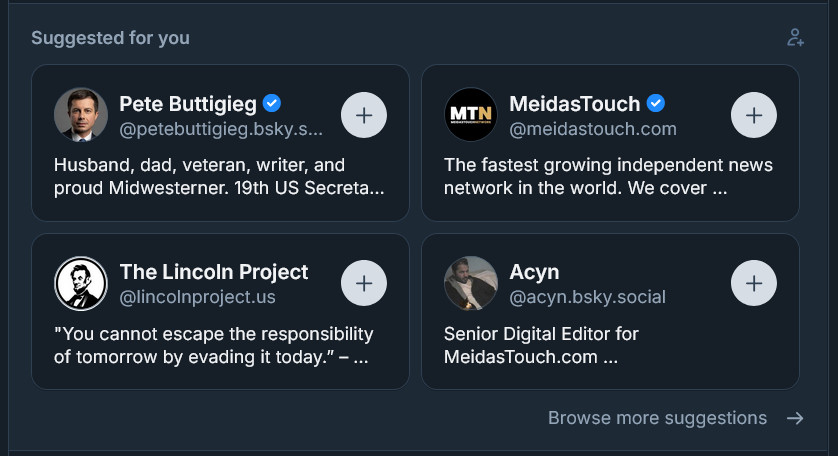Click the @lincolnproject.us handle

pos(197,297)
